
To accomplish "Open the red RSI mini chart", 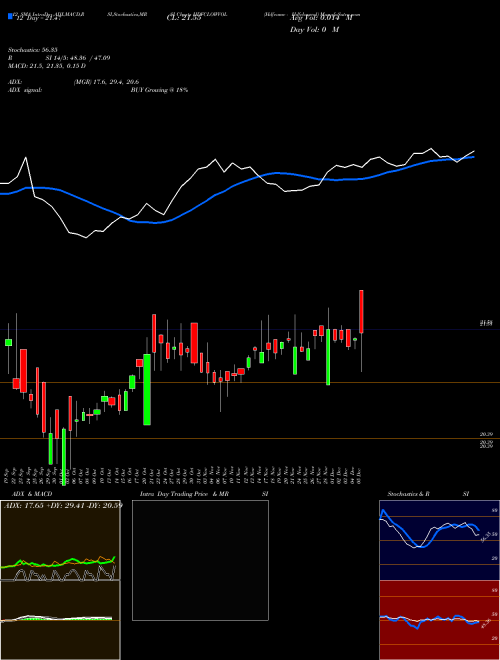I will 439,620.
